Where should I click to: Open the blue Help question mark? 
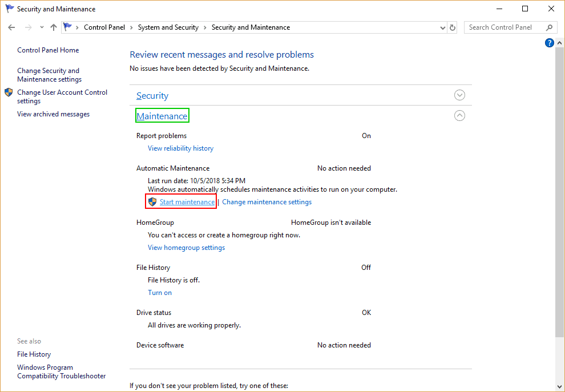(x=549, y=43)
